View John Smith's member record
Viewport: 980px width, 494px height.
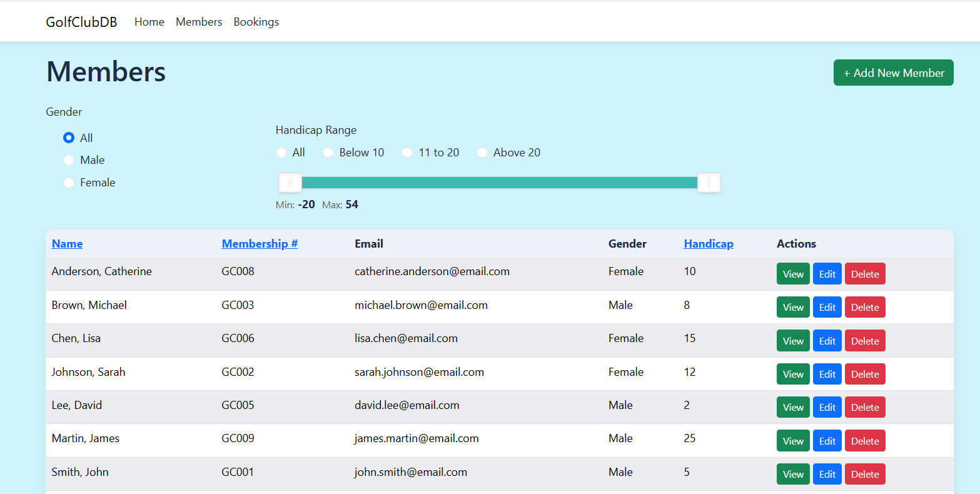pyautogui.click(x=793, y=474)
